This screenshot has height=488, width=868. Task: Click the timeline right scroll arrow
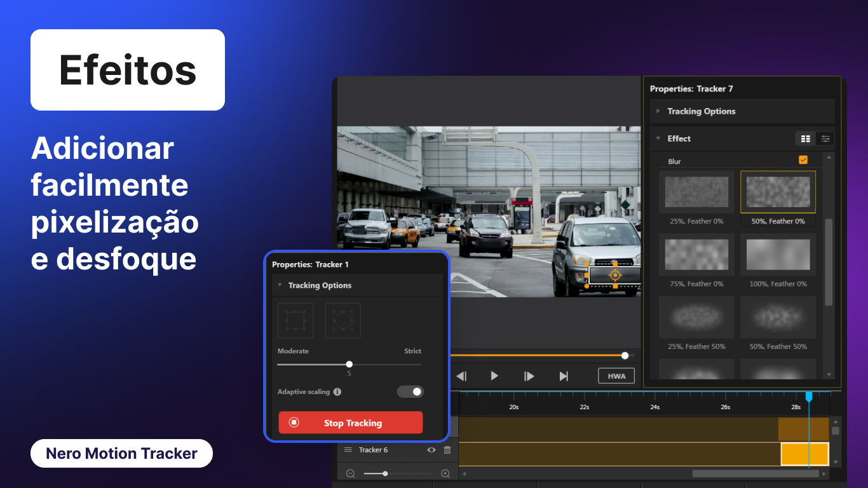(x=825, y=473)
